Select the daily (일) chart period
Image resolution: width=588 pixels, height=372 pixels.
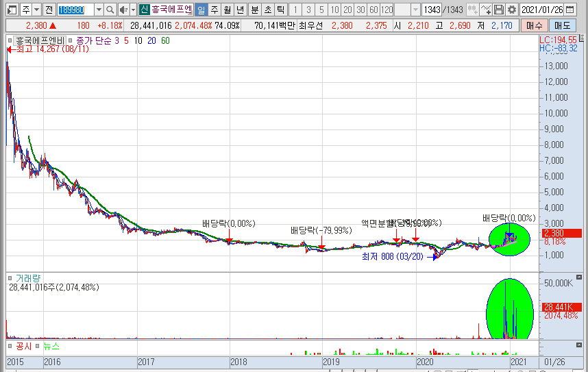[201, 10]
